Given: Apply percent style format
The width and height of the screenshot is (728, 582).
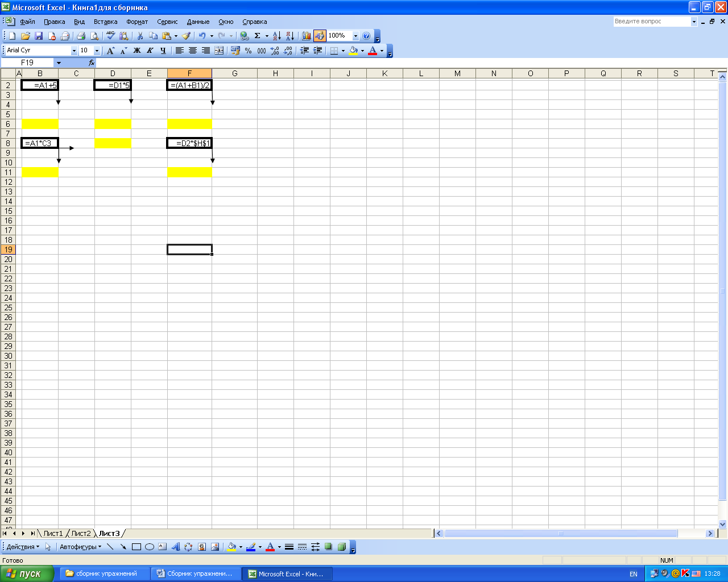Looking at the screenshot, I should (x=249, y=51).
